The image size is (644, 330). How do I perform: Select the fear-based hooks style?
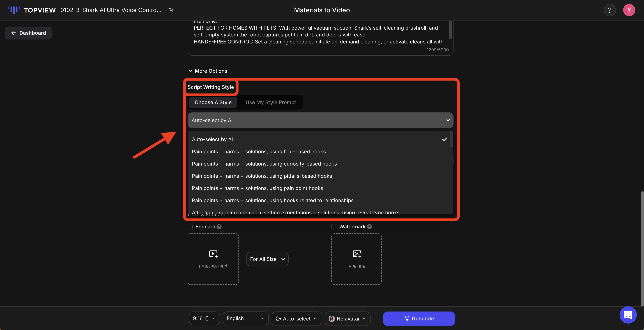(319, 152)
